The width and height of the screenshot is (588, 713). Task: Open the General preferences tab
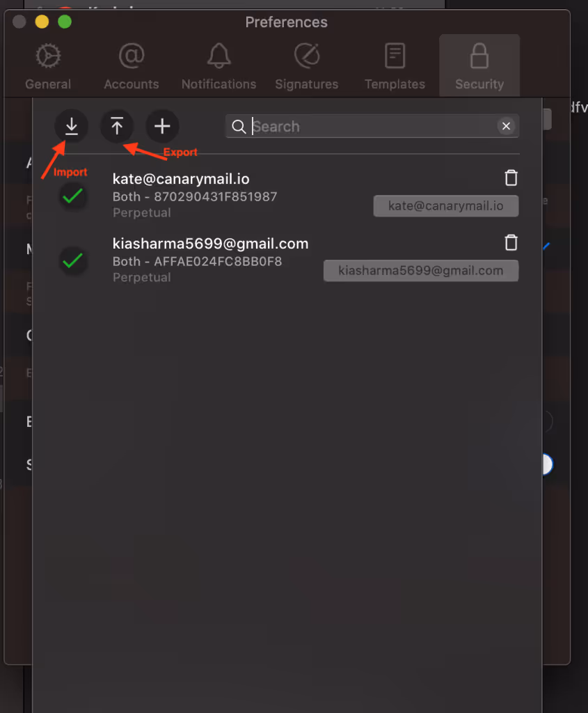[x=48, y=66]
